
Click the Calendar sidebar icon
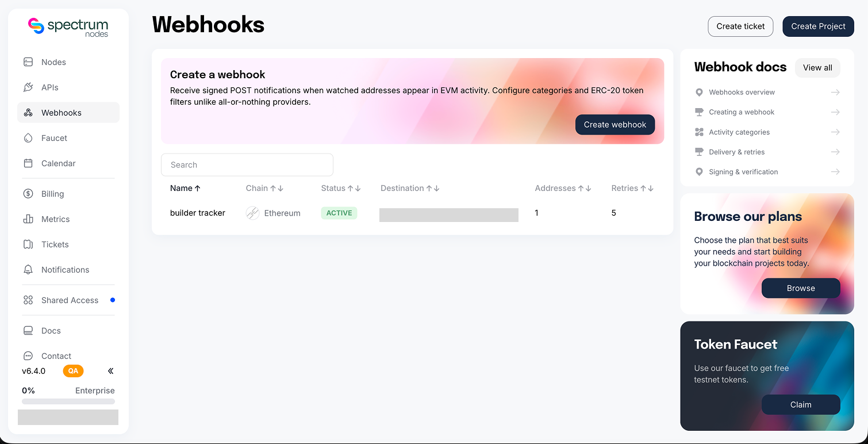[28, 163]
